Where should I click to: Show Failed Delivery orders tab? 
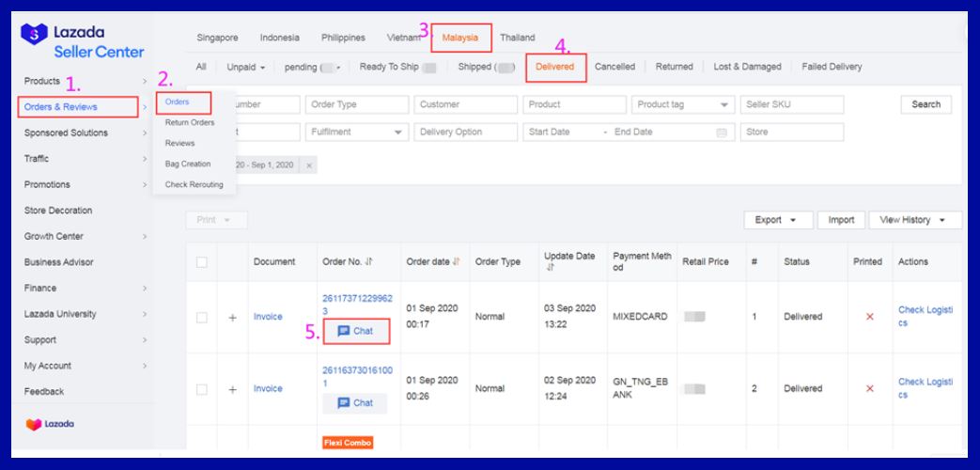[832, 67]
